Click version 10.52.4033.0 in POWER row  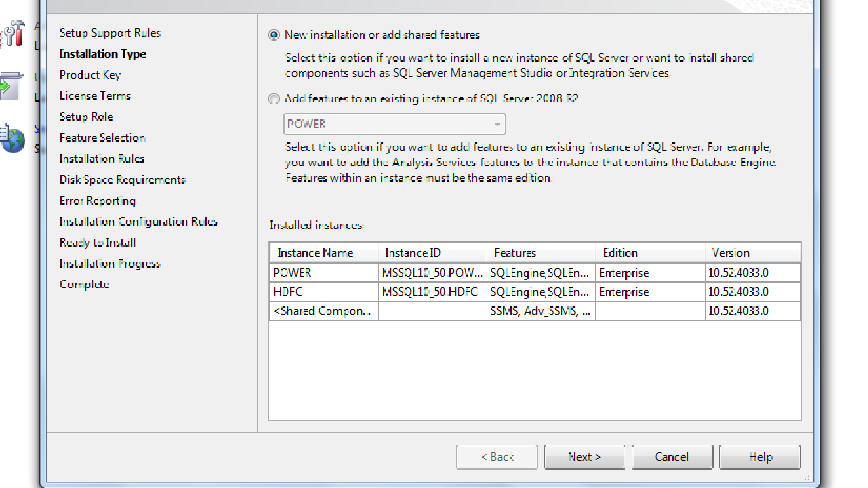[x=753, y=273]
